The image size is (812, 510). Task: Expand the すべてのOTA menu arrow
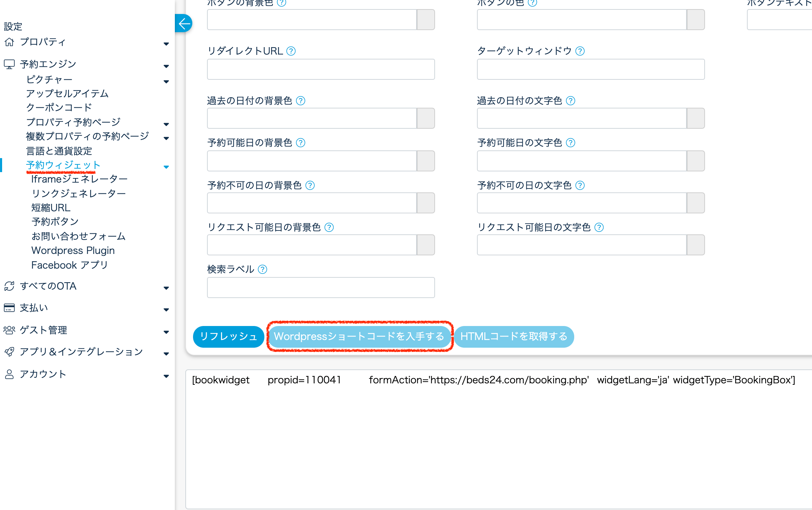click(x=166, y=288)
